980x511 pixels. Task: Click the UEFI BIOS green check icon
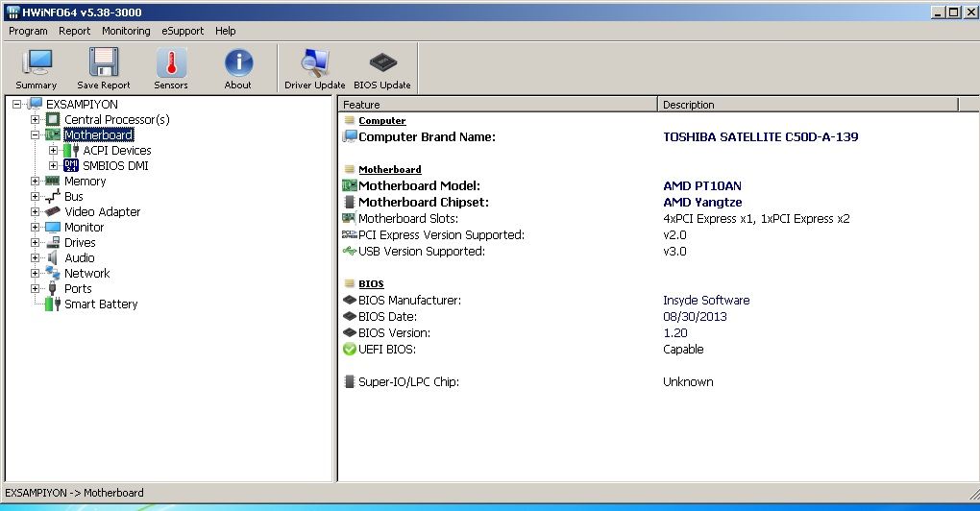350,350
